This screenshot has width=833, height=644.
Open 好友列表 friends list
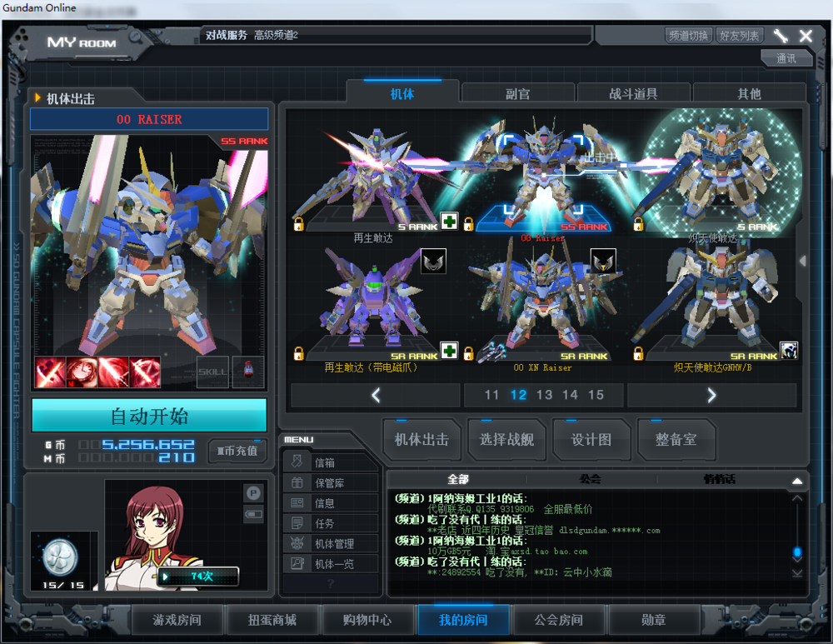coord(739,36)
